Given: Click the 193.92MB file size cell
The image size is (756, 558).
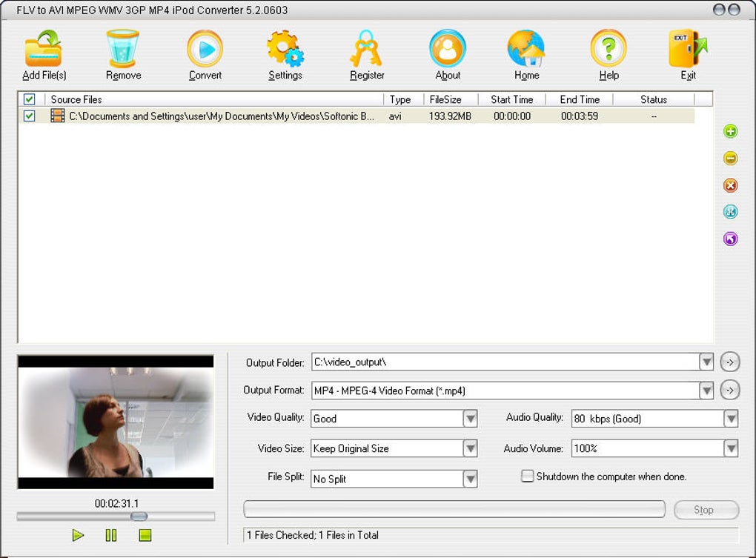Looking at the screenshot, I should pos(450,116).
